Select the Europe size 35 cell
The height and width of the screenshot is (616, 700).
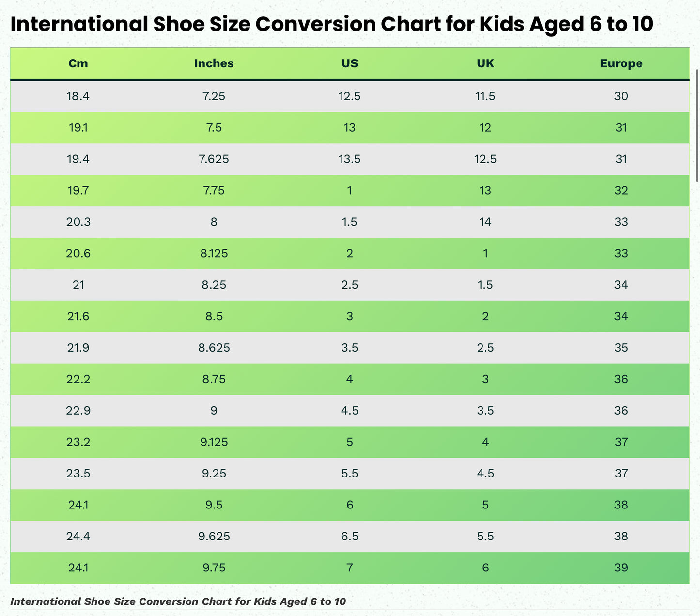[621, 348]
